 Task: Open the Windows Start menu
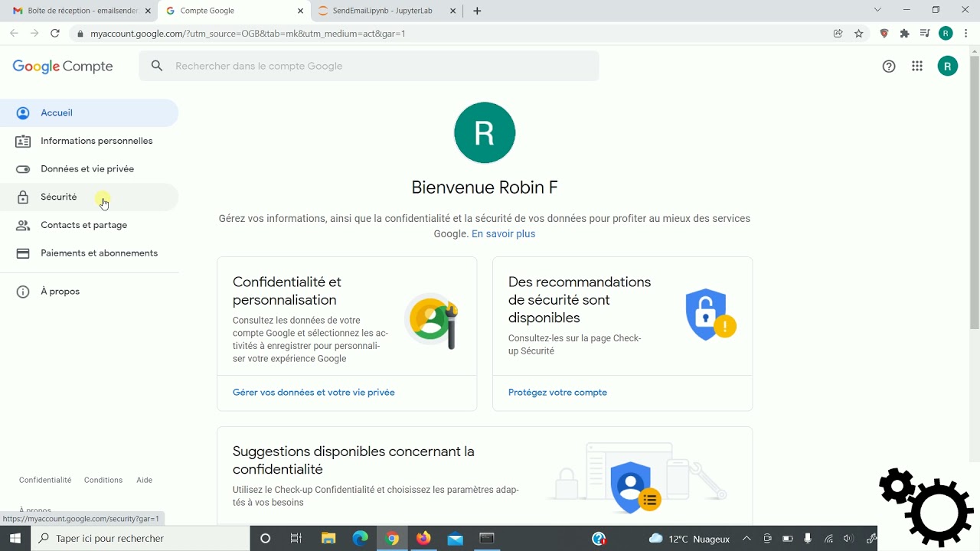(x=15, y=539)
